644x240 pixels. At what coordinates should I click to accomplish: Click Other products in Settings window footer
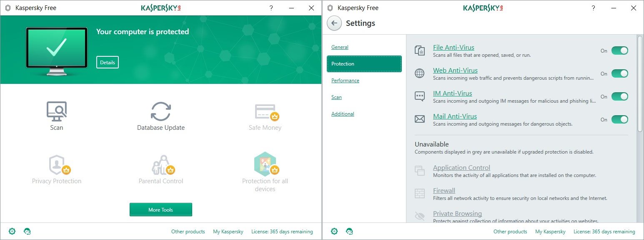click(x=510, y=231)
